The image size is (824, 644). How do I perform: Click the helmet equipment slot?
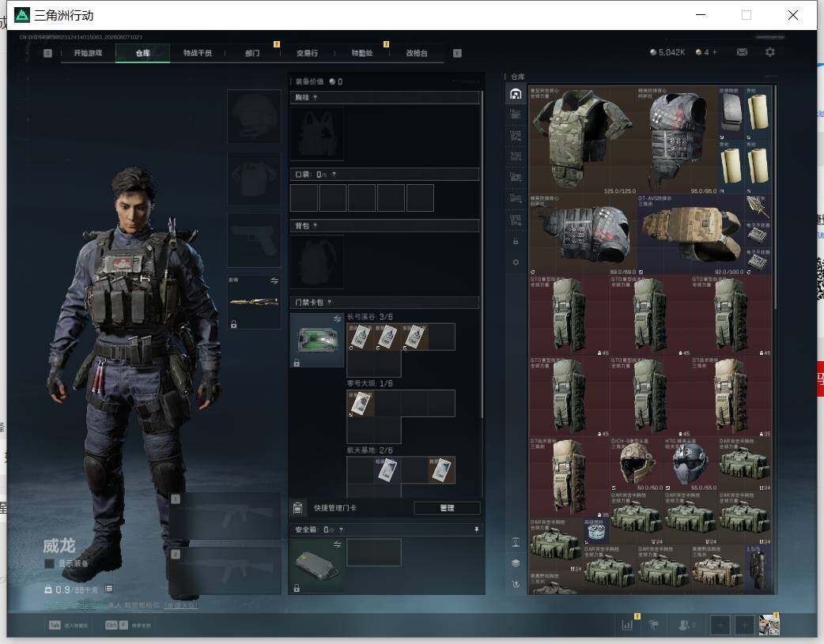tap(254, 117)
